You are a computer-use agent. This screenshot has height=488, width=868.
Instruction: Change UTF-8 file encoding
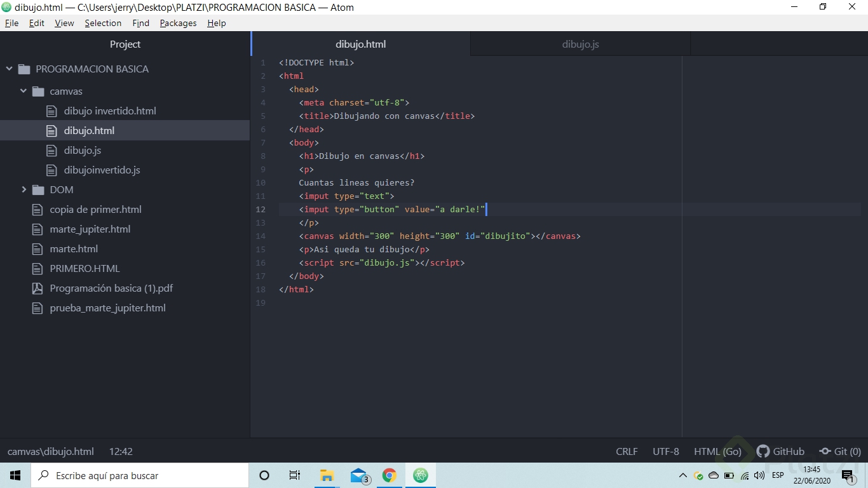click(666, 451)
